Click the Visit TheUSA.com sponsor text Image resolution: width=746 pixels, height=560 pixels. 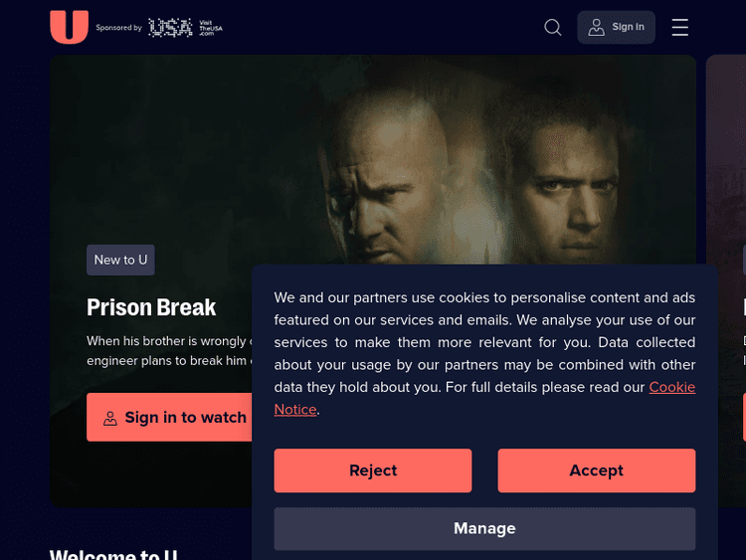[x=210, y=28]
